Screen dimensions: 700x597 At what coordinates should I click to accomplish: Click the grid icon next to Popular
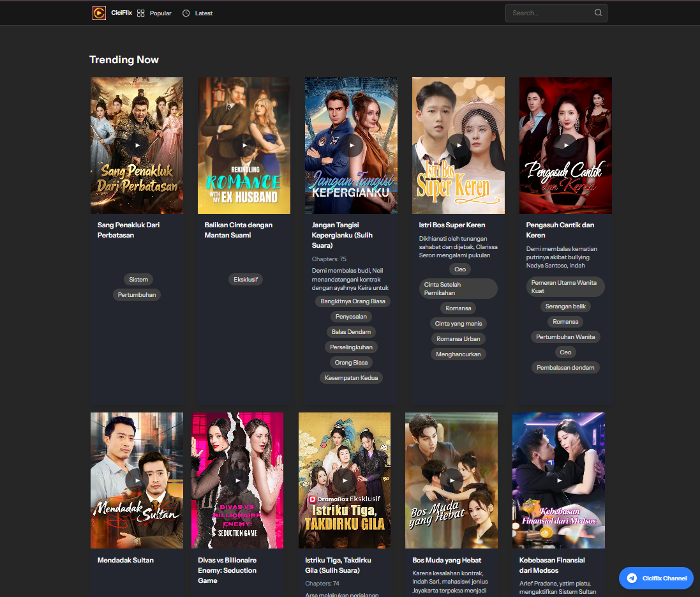(140, 13)
